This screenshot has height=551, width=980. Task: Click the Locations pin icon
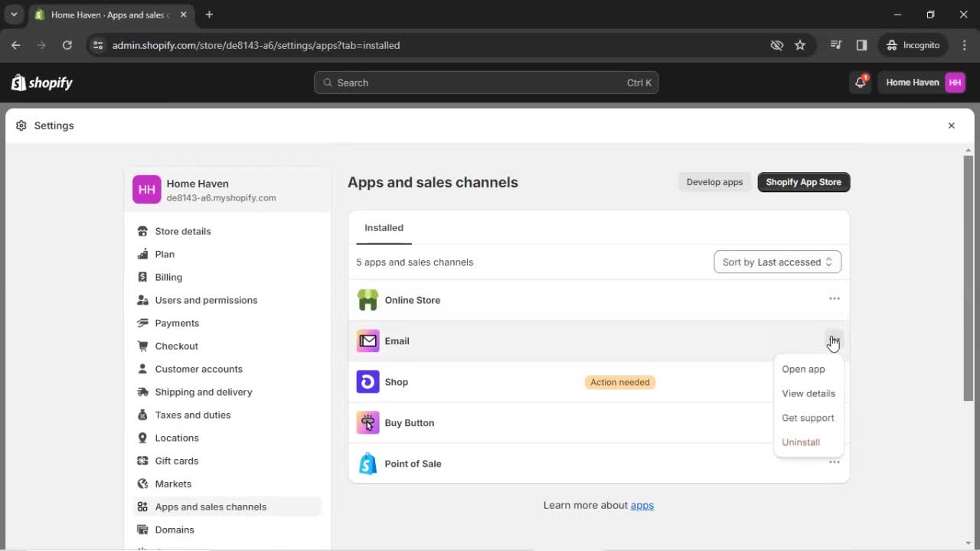pos(142,438)
